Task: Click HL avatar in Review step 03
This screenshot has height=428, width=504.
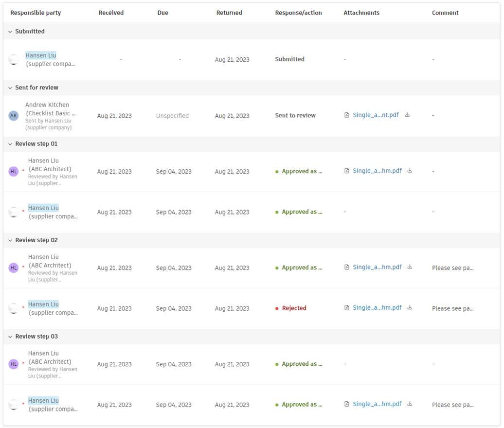Action: click(14, 364)
